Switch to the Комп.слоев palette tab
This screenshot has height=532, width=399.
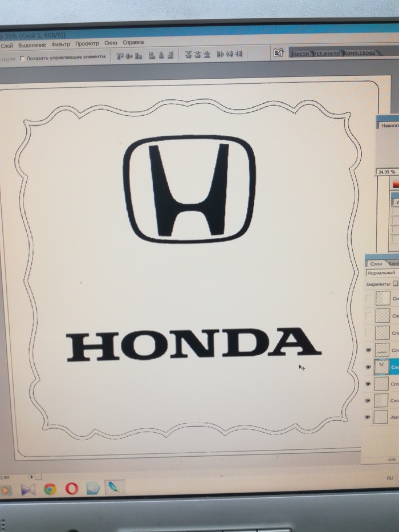[x=360, y=53]
